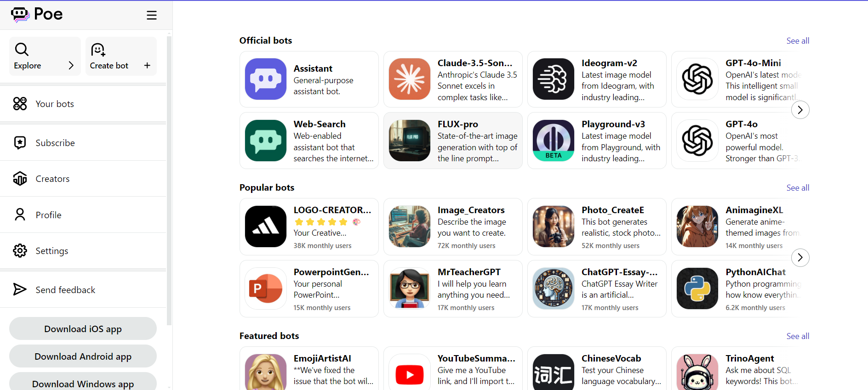Toggle the hamburger menu in the sidebar

(x=152, y=15)
